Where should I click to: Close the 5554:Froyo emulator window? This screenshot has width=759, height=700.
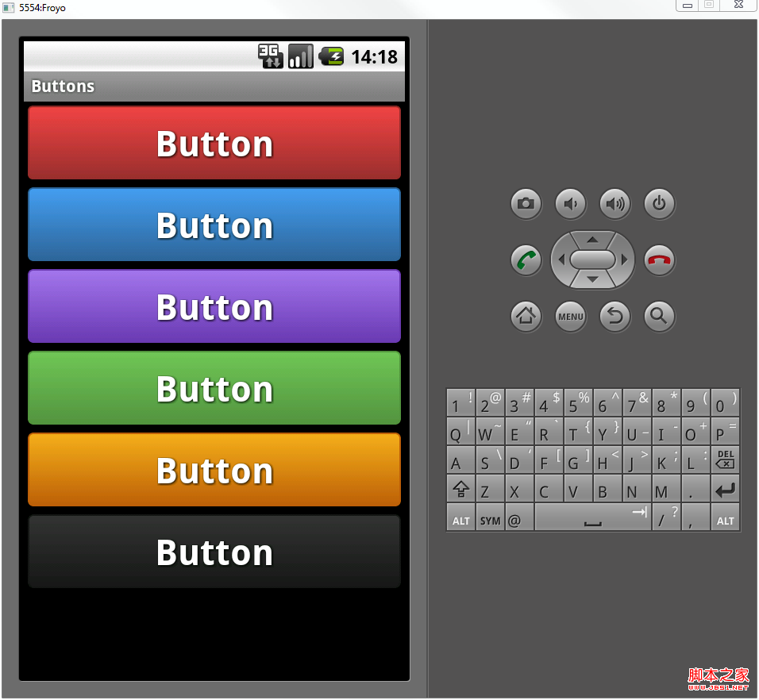[x=738, y=6]
